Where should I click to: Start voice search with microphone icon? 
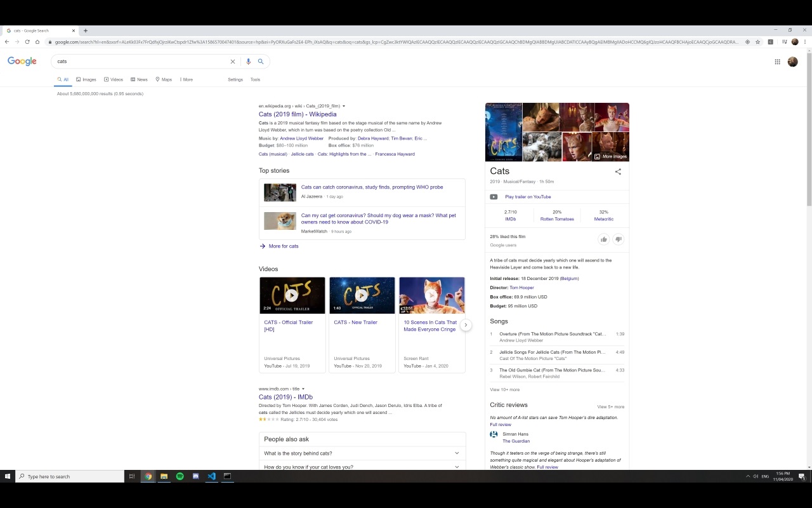click(x=248, y=62)
